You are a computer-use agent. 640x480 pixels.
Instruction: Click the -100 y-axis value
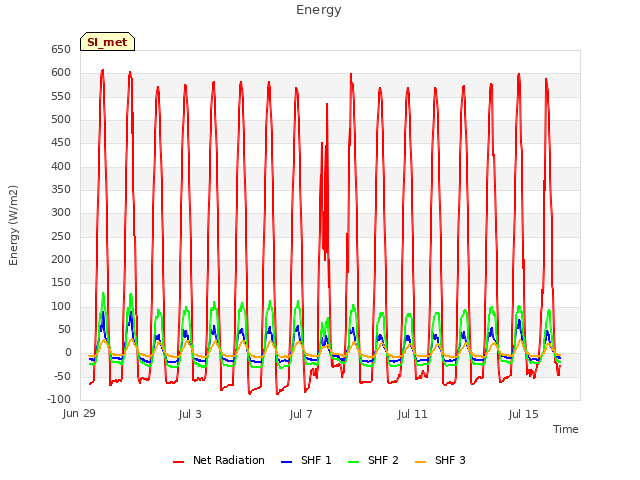coord(59,400)
